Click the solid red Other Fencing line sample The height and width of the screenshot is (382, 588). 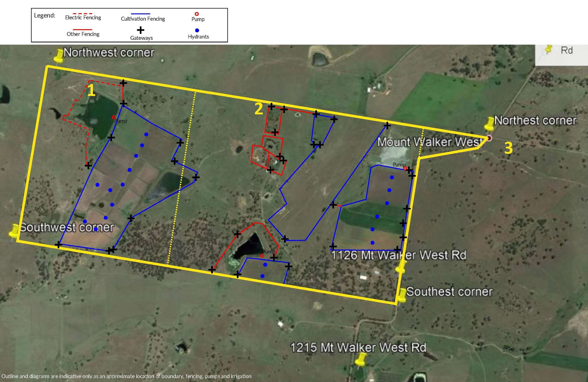click(83, 30)
